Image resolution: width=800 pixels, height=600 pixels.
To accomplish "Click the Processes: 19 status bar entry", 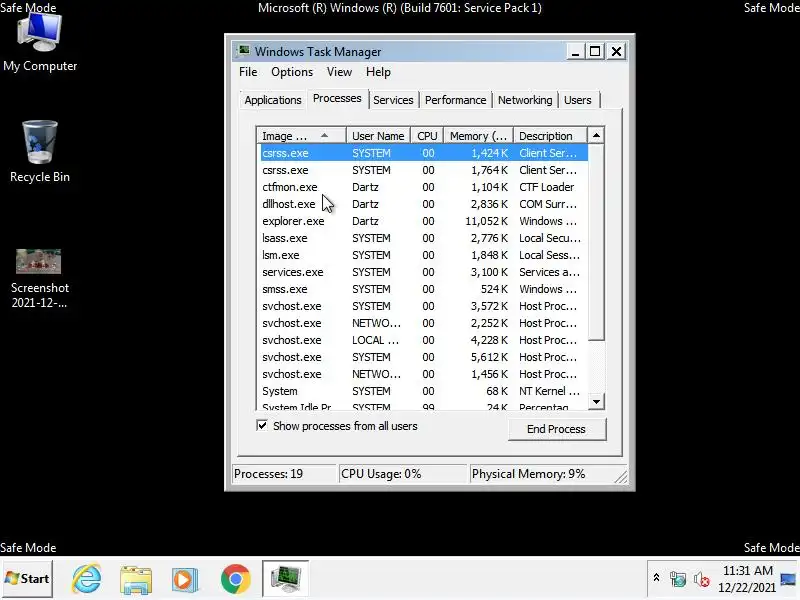I will point(284,474).
